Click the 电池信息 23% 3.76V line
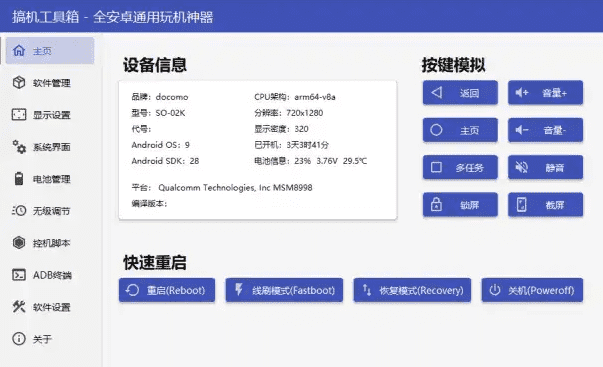 pos(311,161)
